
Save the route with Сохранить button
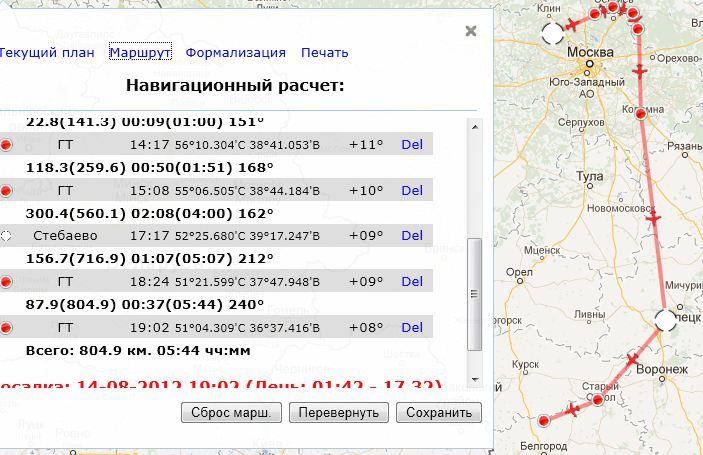click(438, 412)
